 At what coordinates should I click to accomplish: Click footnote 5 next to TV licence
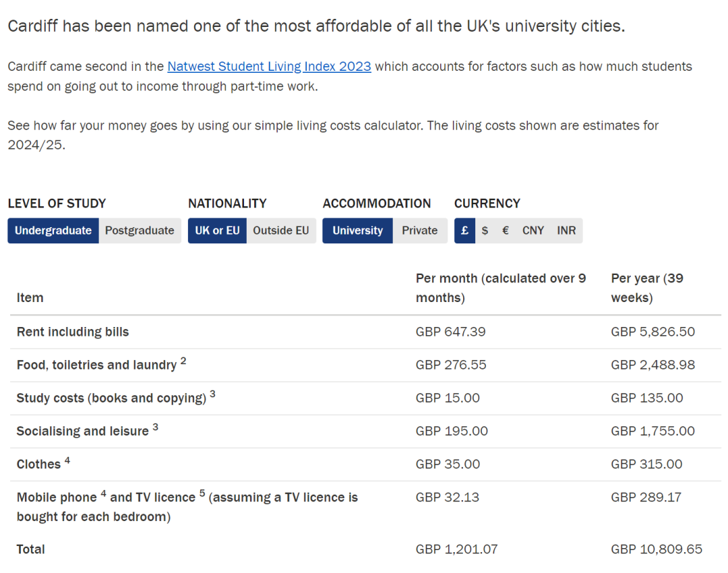point(202,494)
